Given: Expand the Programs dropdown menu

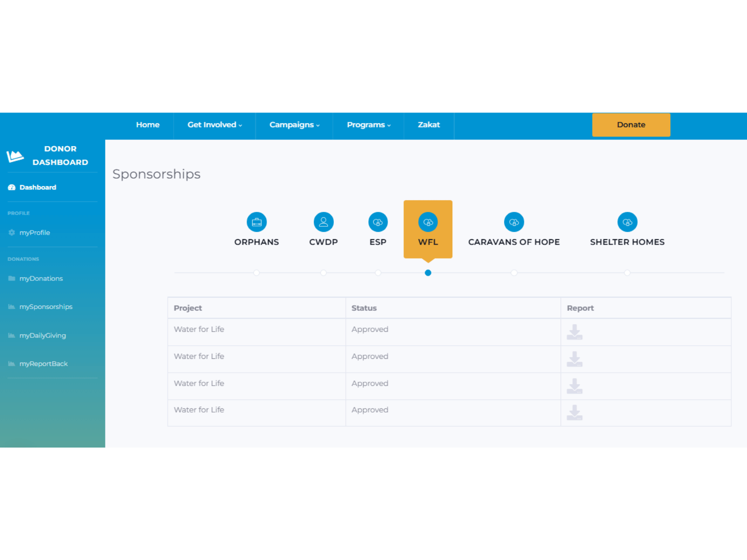Looking at the screenshot, I should click(x=369, y=125).
